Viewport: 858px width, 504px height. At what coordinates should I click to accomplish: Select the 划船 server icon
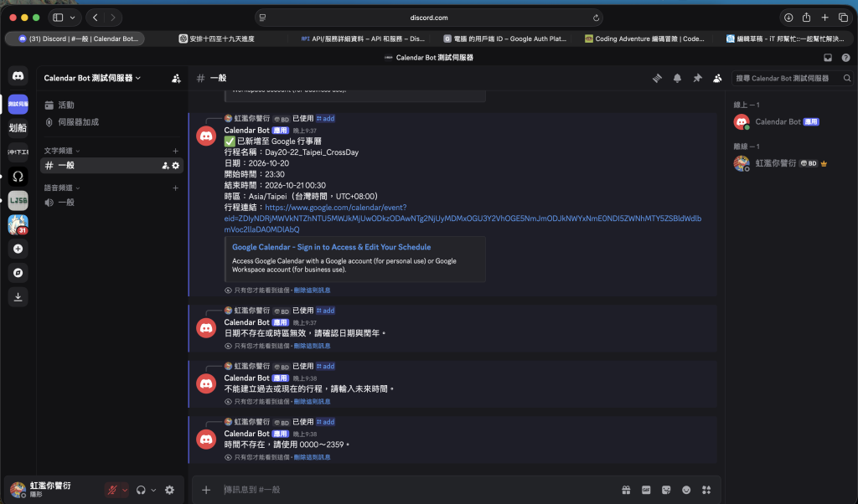[x=18, y=128]
